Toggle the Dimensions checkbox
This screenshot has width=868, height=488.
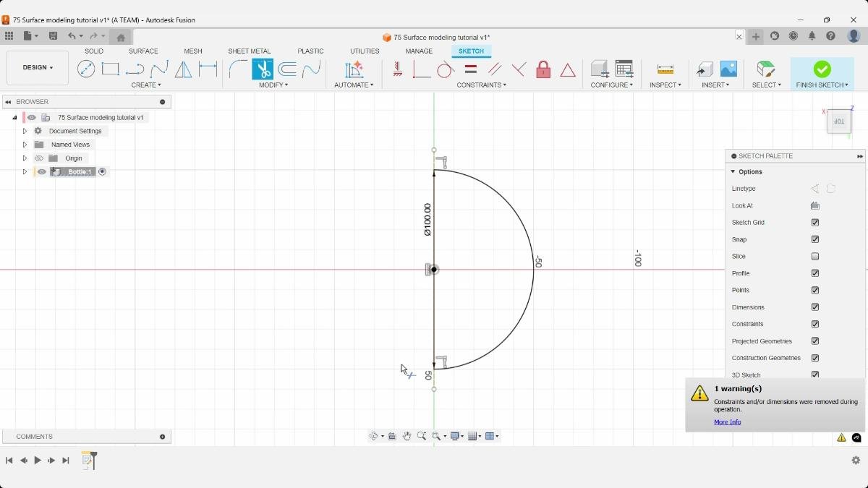tap(815, 307)
